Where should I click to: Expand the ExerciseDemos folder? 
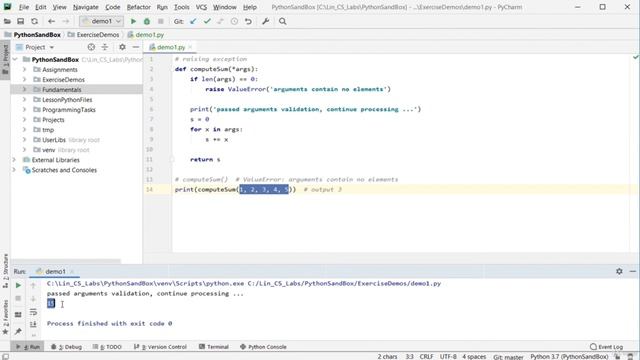24,80
